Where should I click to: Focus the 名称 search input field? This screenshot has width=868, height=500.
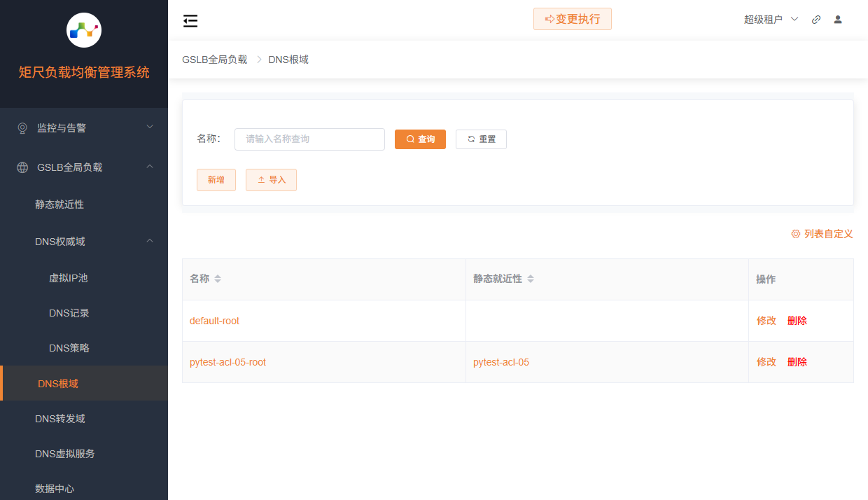[309, 139]
